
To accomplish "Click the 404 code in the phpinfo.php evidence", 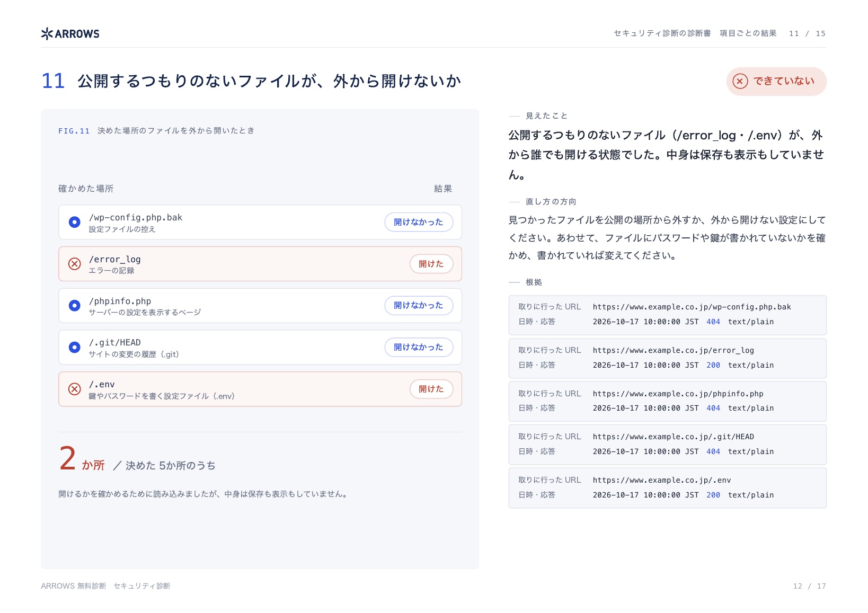I will click(713, 408).
